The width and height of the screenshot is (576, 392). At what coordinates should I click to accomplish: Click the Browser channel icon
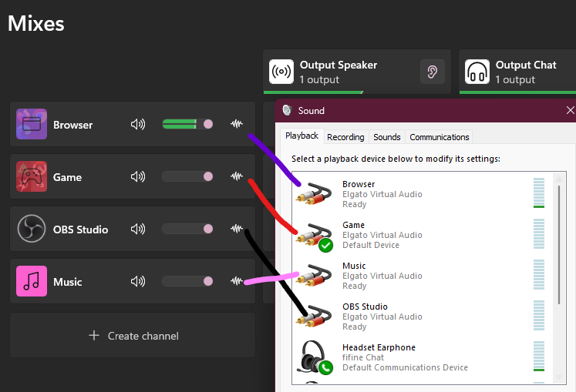coord(32,124)
